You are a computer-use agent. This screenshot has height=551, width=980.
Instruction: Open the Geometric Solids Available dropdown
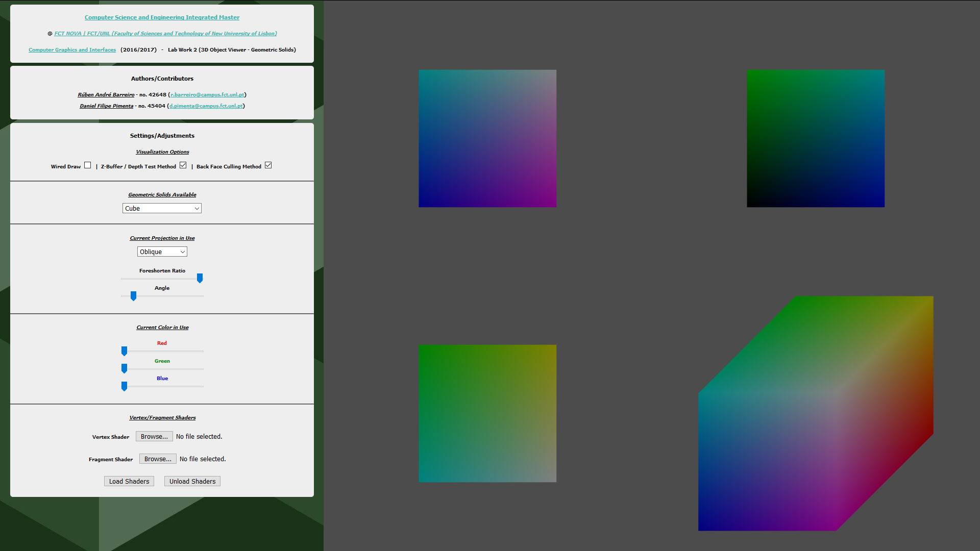pos(162,209)
